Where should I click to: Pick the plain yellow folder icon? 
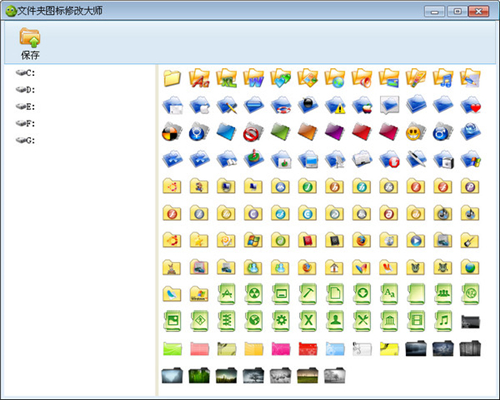[172, 79]
